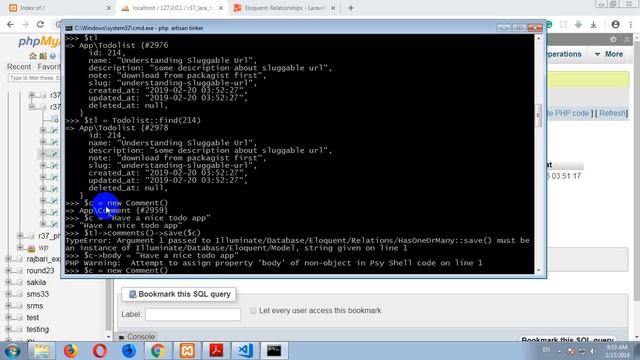Select the Recent tab in navigation panel
The width and height of the screenshot is (640, 360).
pos(19,67)
